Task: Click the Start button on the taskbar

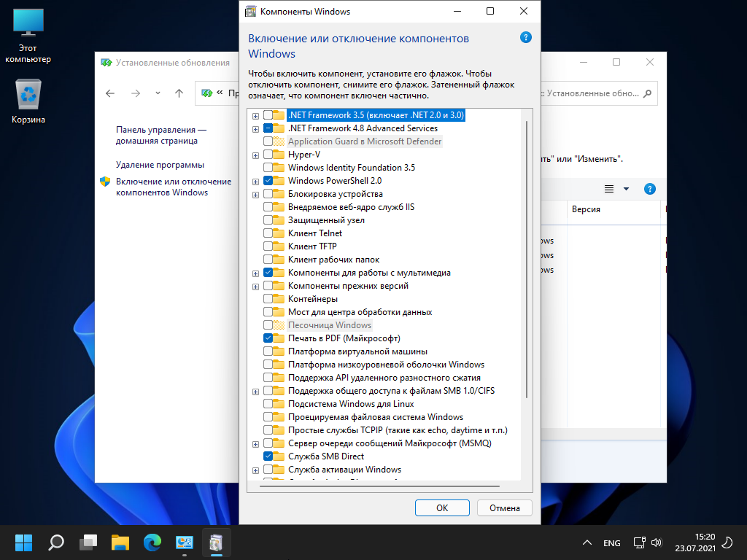Action: coord(23,542)
